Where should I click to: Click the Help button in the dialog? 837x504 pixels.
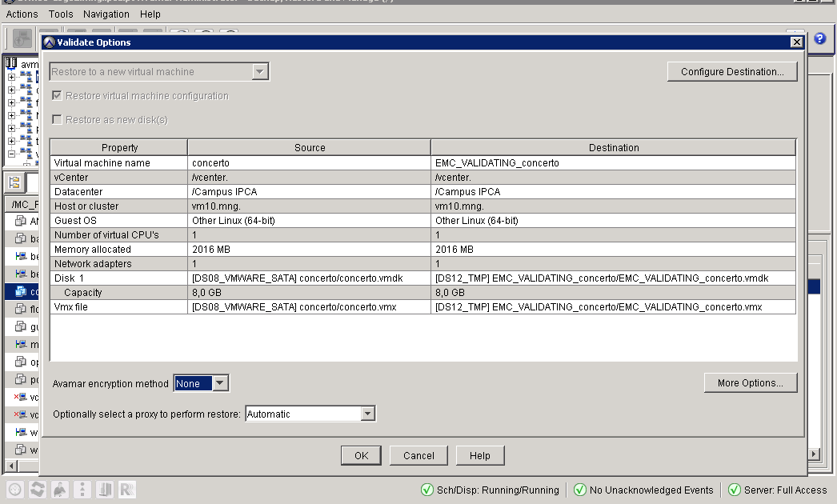pos(480,455)
